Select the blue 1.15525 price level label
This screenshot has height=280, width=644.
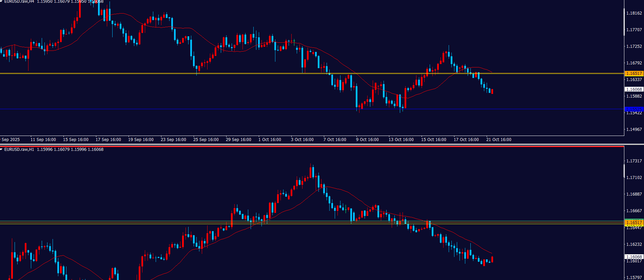click(633, 109)
